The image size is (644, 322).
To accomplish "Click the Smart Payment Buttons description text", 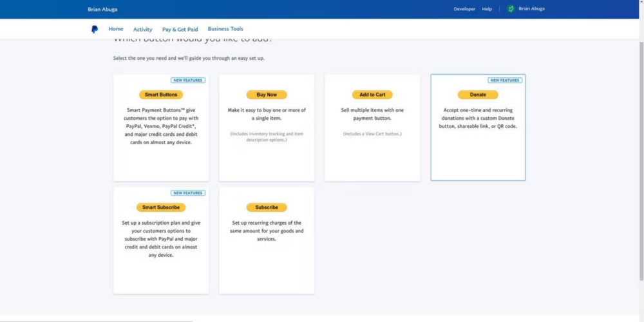I will click(x=161, y=126).
